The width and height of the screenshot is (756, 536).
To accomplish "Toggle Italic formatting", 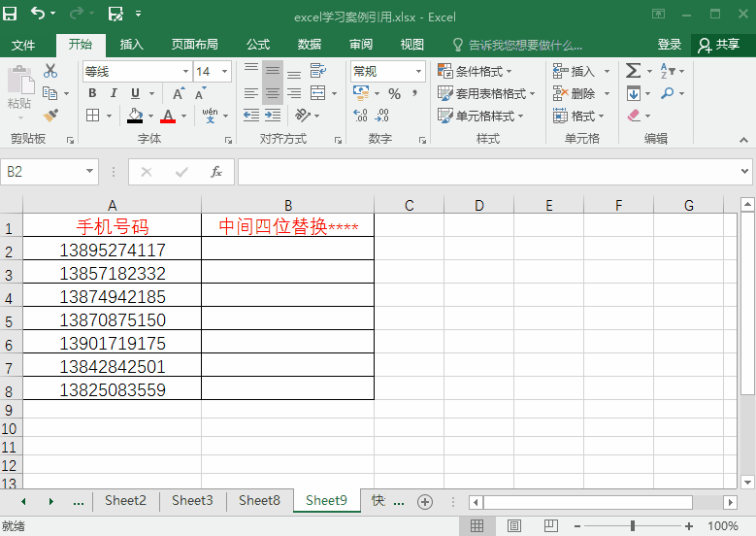I will tap(114, 93).
